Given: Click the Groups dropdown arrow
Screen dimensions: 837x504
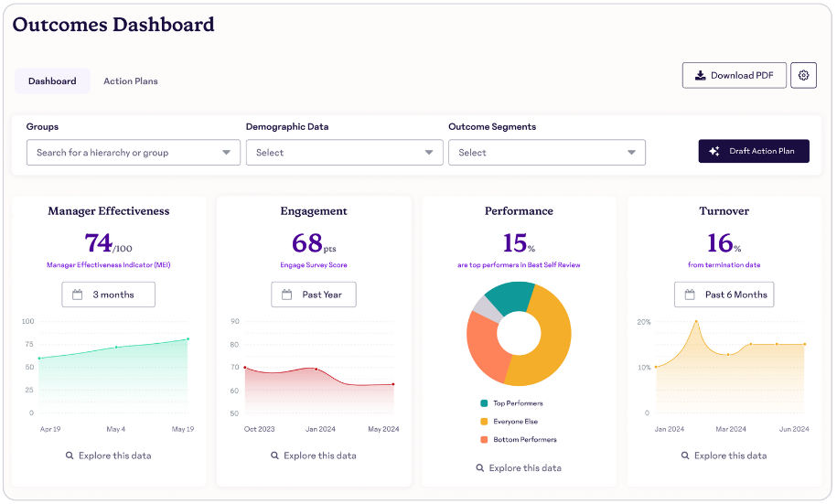Looking at the screenshot, I should click(x=226, y=153).
